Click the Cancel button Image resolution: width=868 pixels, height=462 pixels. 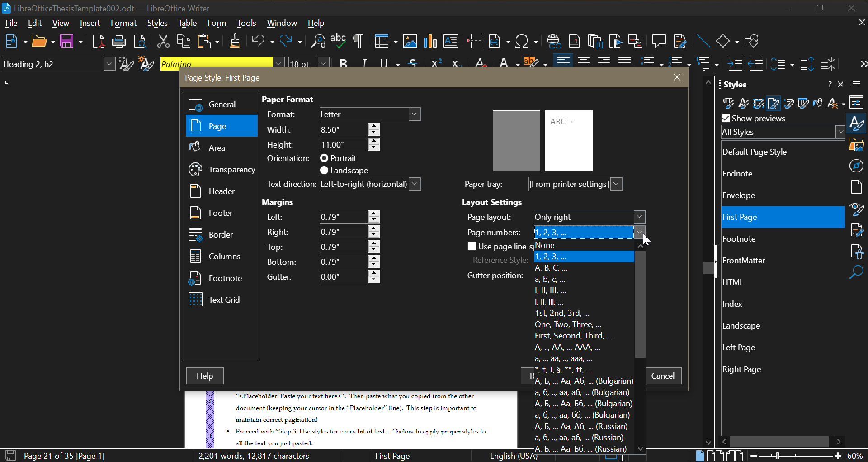pos(663,376)
